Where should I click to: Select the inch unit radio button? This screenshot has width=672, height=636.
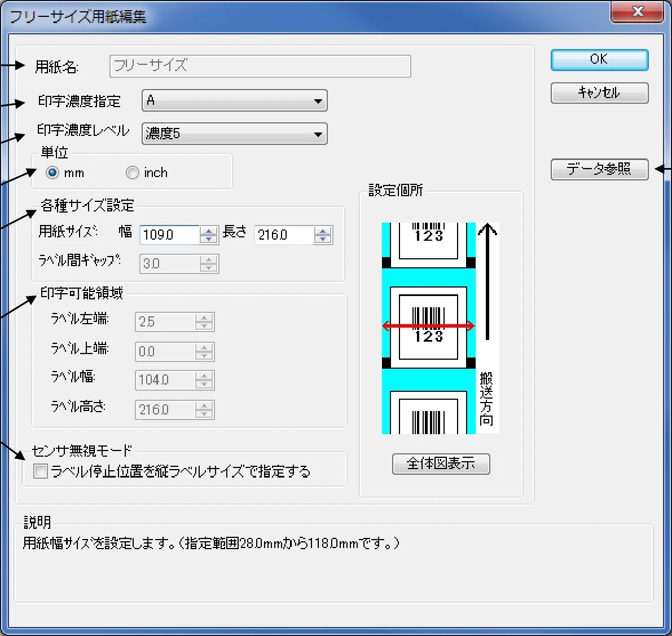[133, 173]
